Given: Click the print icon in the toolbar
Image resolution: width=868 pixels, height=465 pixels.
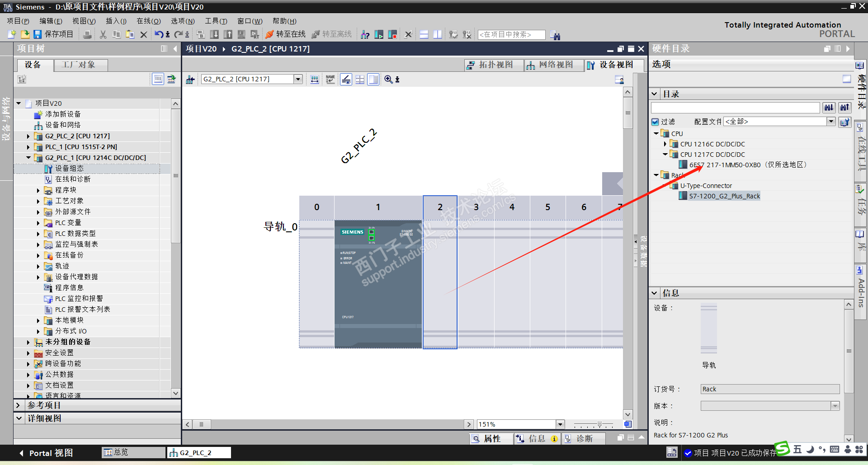Looking at the screenshot, I should [87, 34].
